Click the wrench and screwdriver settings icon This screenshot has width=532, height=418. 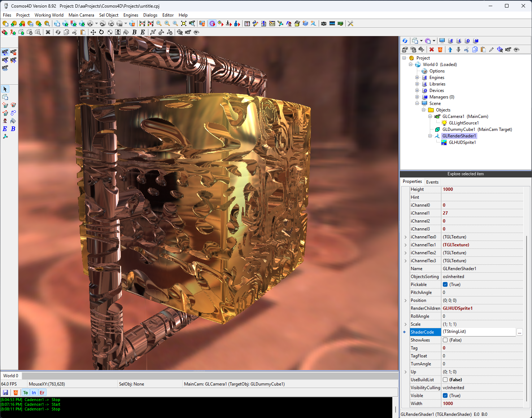350,23
